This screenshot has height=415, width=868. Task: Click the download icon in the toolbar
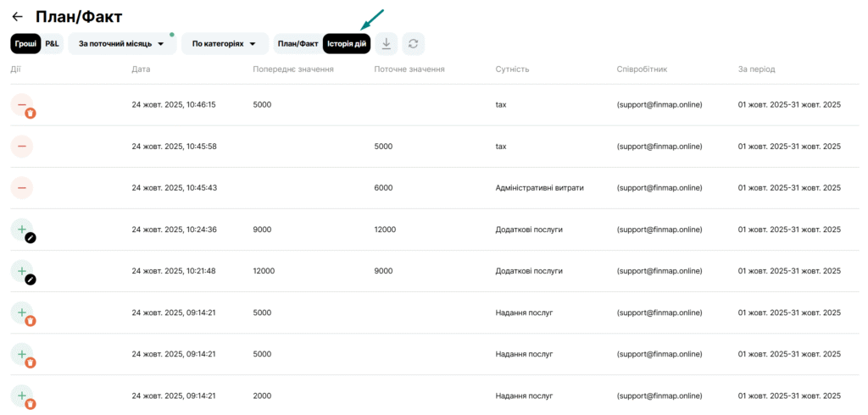(387, 43)
